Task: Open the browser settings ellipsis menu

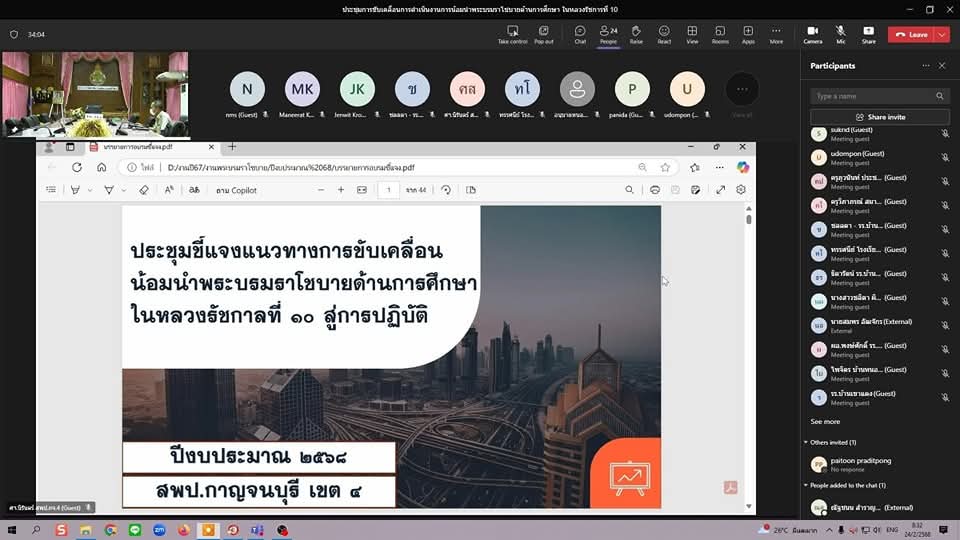Action: [719, 167]
